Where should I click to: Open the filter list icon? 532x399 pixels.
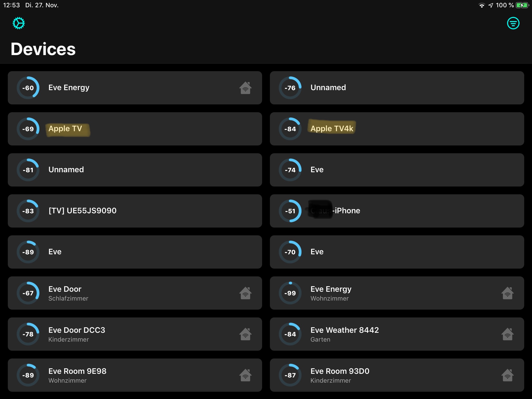513,23
